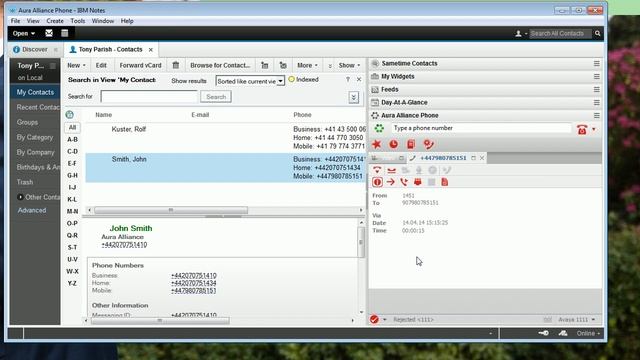Viewport: 640px width, 360px height.
Task: Click the key icon in status bar
Action: tap(543, 333)
